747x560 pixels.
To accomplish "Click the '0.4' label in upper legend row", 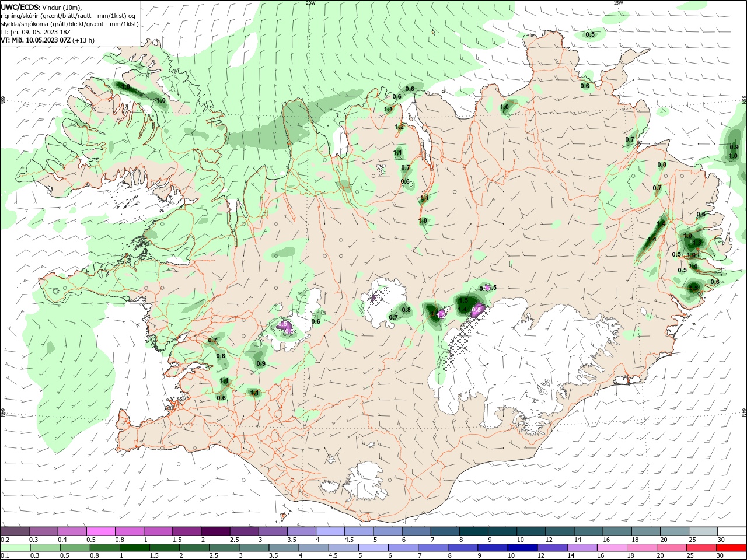I will [62, 540].
